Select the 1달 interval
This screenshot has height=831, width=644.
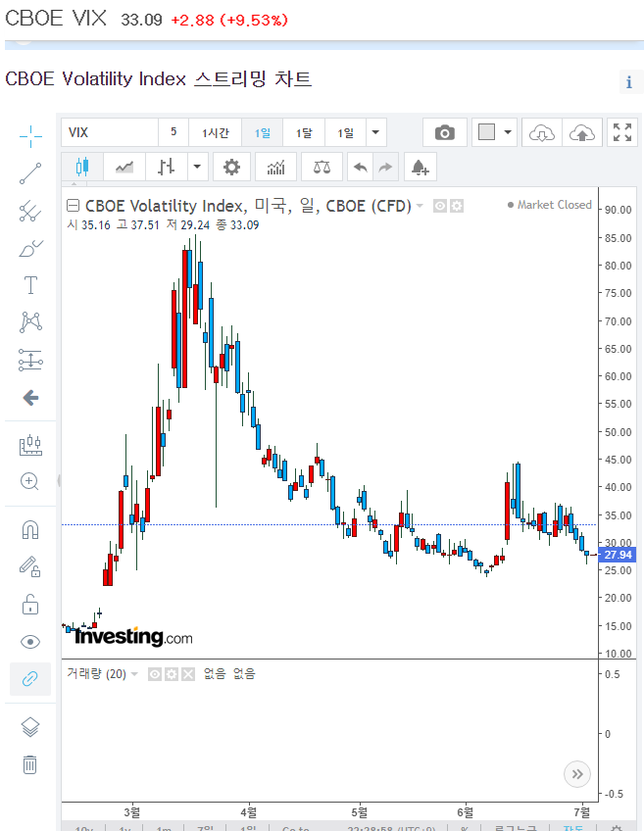304,132
